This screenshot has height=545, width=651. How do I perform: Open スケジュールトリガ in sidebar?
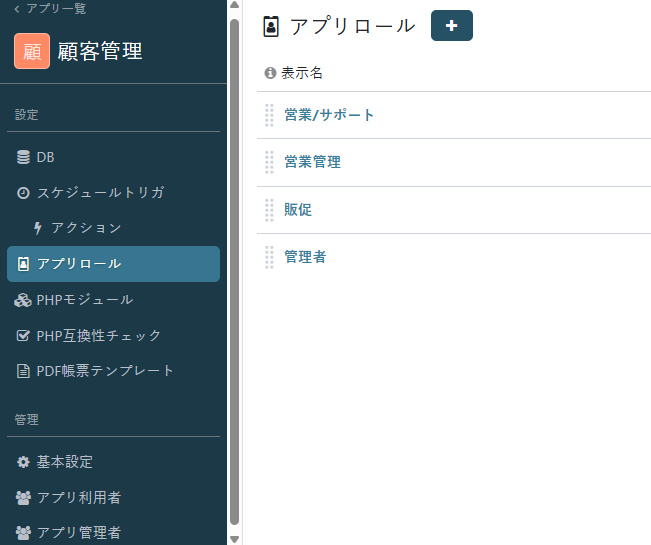tap(100, 193)
